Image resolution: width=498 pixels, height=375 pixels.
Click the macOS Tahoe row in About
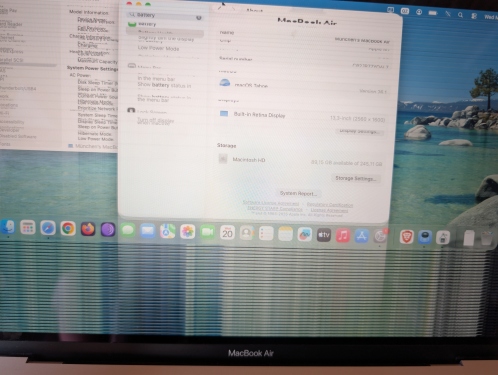click(x=303, y=86)
